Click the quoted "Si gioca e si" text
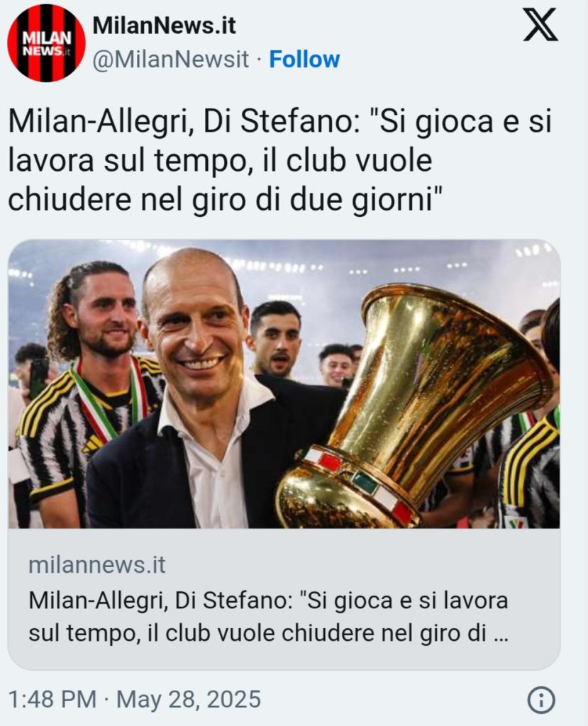This screenshot has height=726, width=588. point(459,122)
